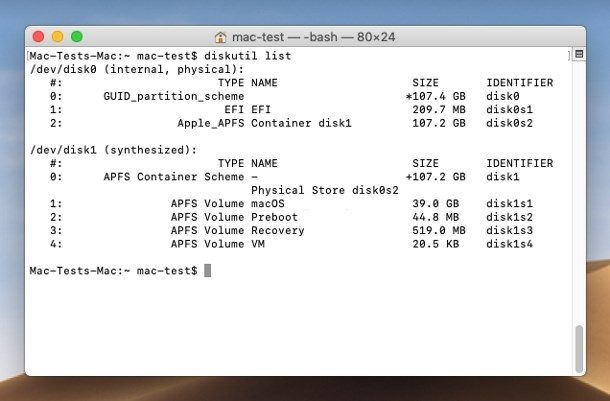
Task: Close the Terminal window with red button
Action: pyautogui.click(x=39, y=37)
